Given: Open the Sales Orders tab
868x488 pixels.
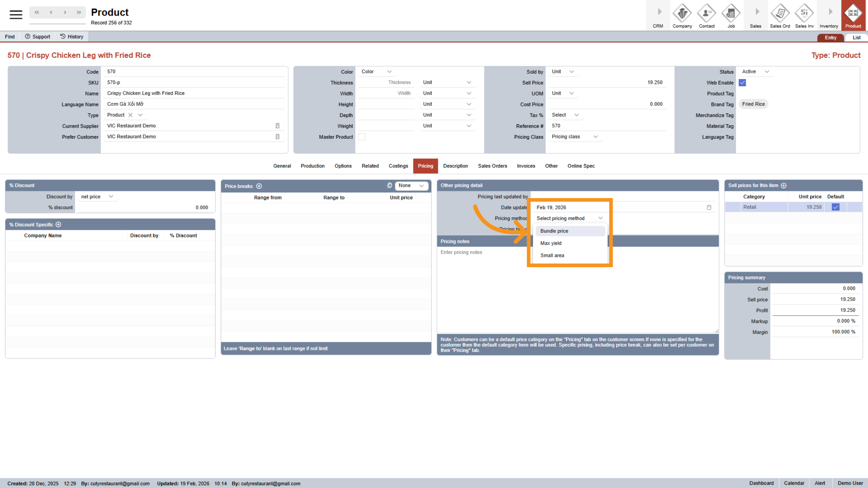Looking at the screenshot, I should tap(492, 166).
